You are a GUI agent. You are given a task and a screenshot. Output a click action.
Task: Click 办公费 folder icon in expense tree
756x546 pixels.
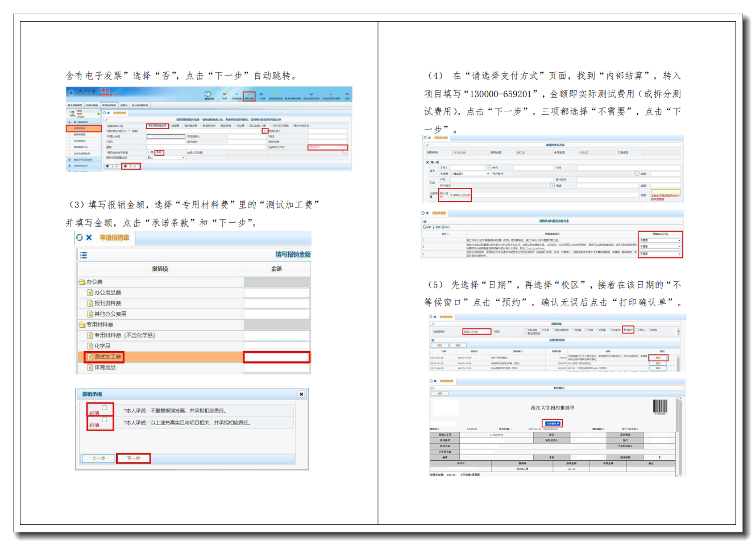pyautogui.click(x=82, y=282)
